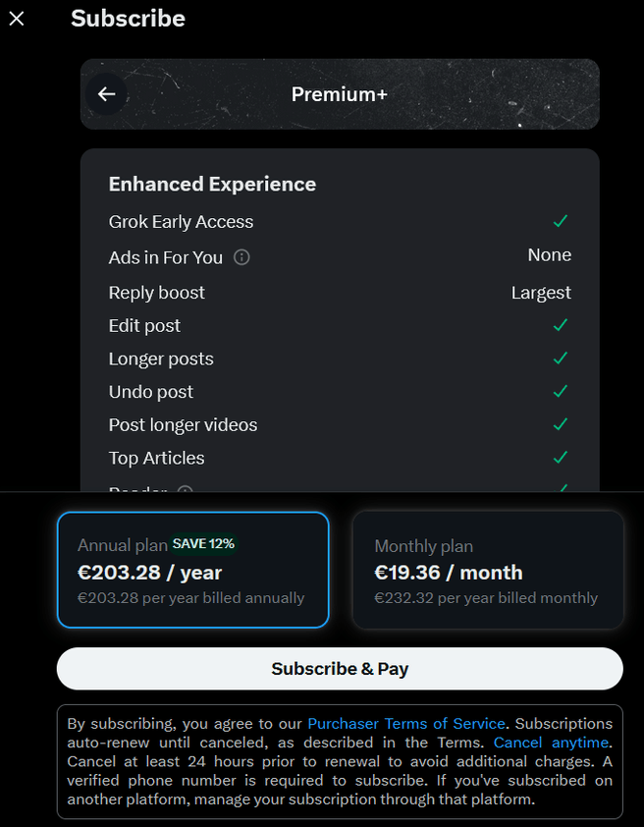Follow the Cancel anytime link

point(551,743)
